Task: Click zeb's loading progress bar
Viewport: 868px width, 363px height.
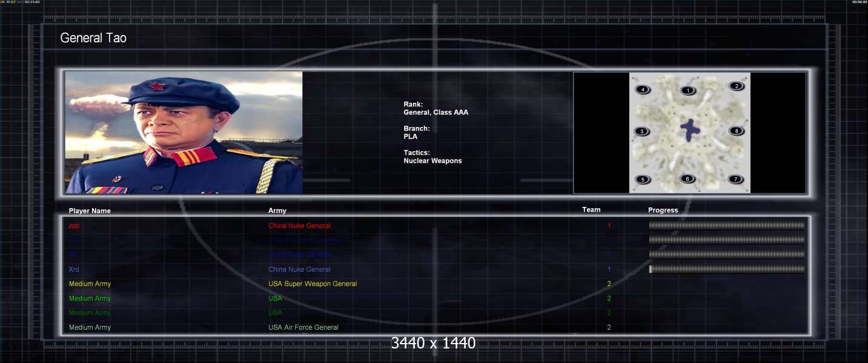Action: point(727,225)
